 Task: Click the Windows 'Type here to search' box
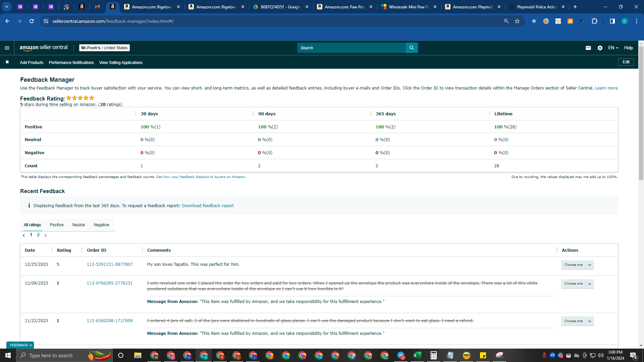[64, 355]
